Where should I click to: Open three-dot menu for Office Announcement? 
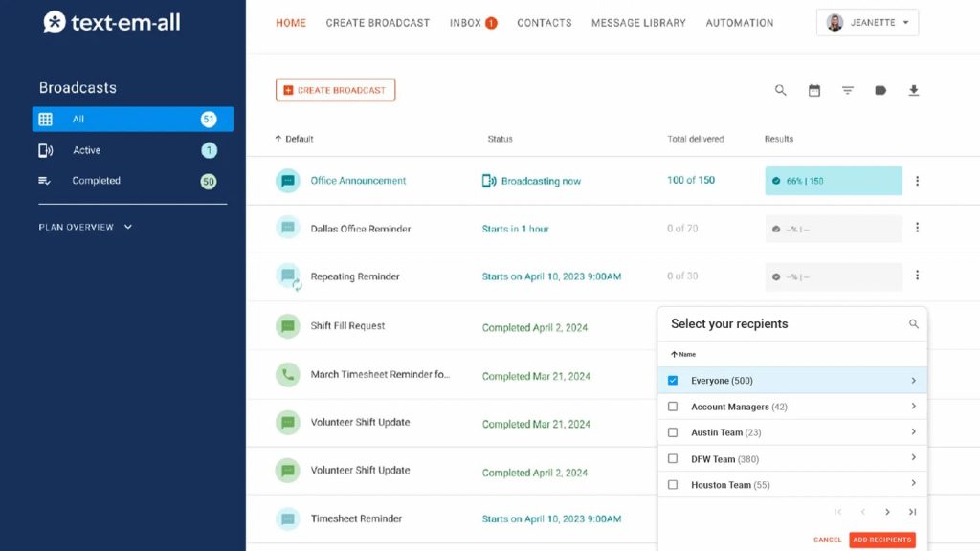[917, 181]
